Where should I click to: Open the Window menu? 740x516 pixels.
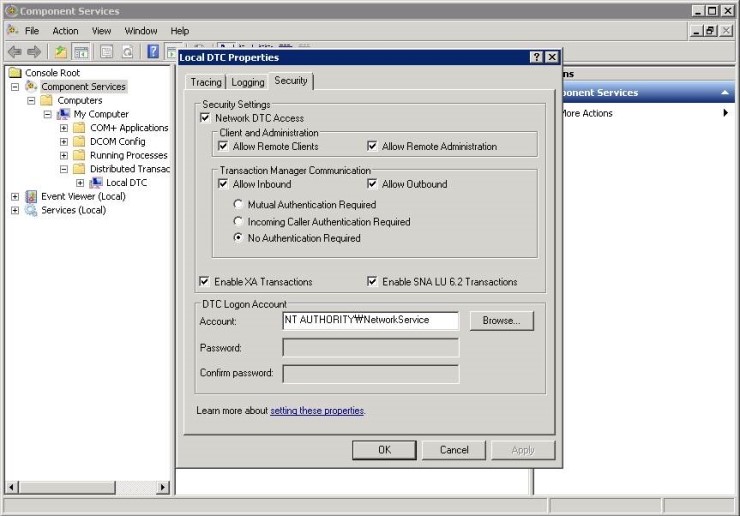(141, 31)
